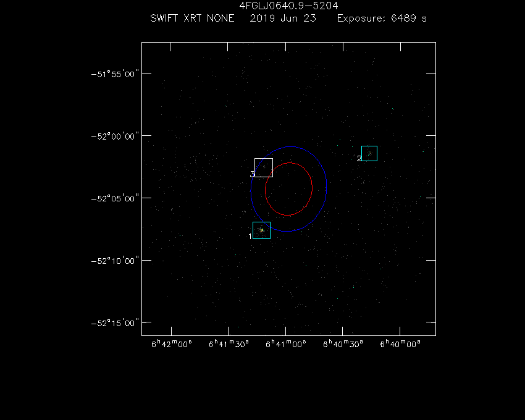This screenshot has width=525, height=420.
Task: Click declination label -52°10'00"
Action: 115,261
